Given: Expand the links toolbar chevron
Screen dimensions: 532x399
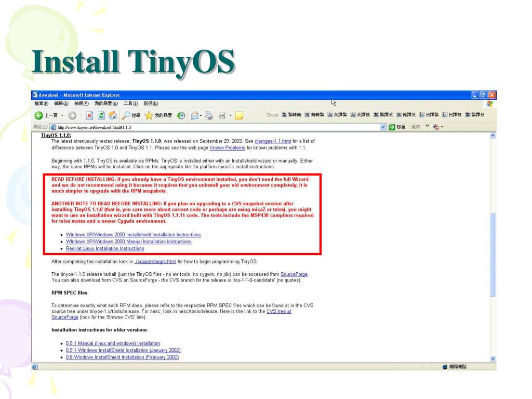Looking at the screenshot, I should (427, 126).
